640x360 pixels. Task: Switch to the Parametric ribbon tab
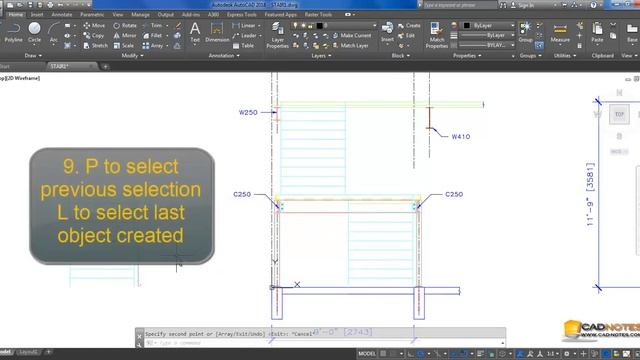[x=92, y=14]
